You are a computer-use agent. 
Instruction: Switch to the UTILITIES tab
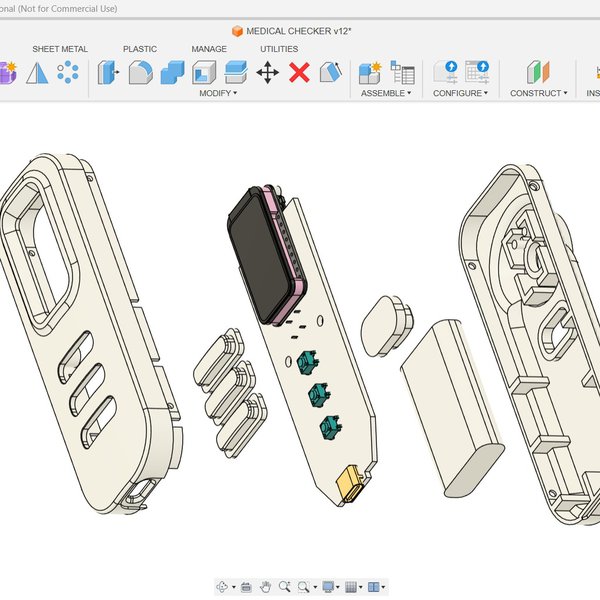pos(279,49)
